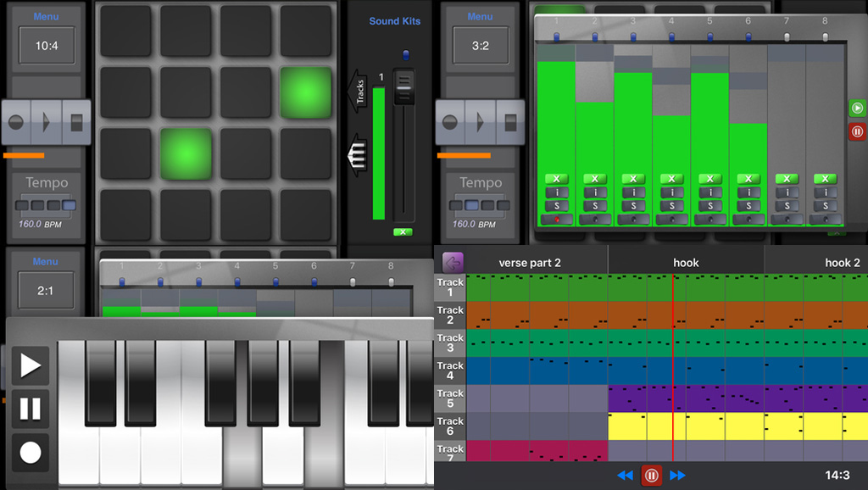The height and width of the screenshot is (490, 868).
Task: Tap the lit green pad in the third row
Action: [x=185, y=153]
